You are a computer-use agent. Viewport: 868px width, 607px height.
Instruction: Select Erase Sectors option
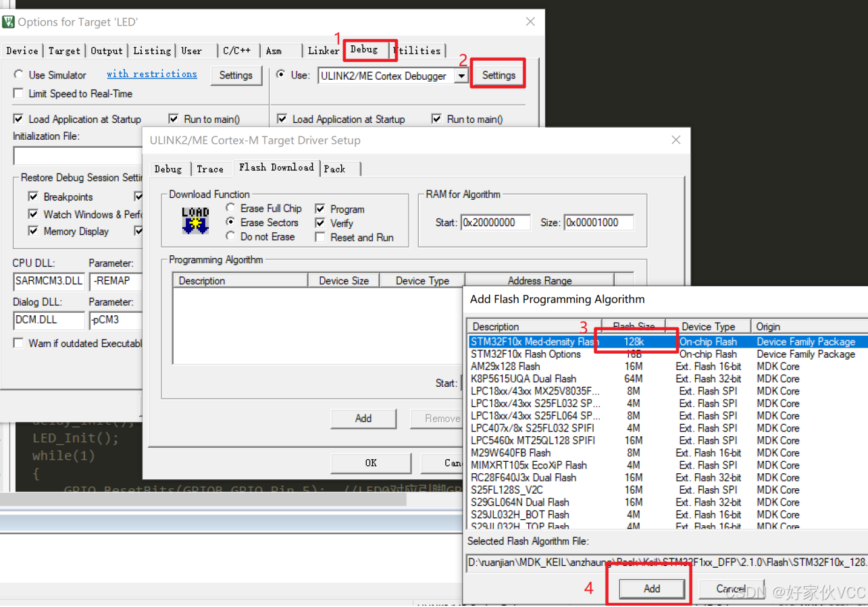(x=231, y=222)
